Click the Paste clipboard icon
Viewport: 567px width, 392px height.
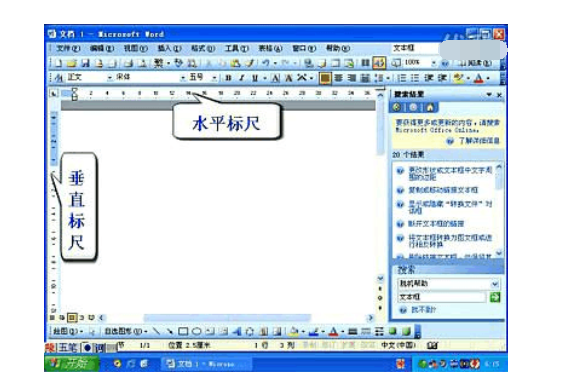235,63
